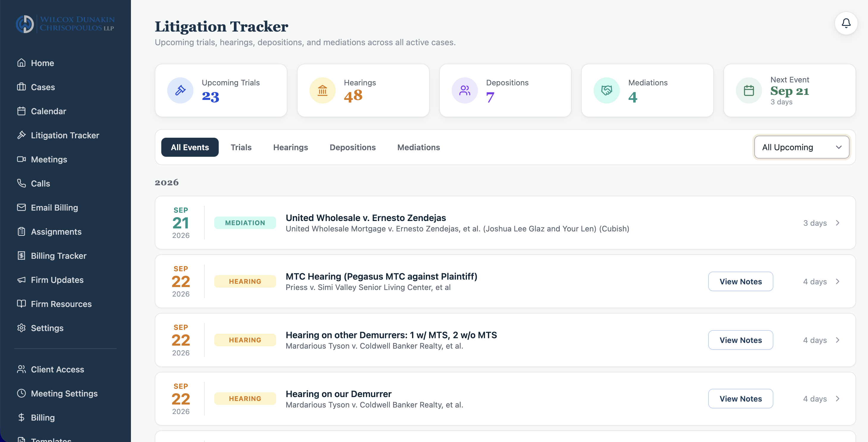Viewport: 868px width, 442px height.
Task: Click the Mediations handshake card icon
Action: (606, 90)
